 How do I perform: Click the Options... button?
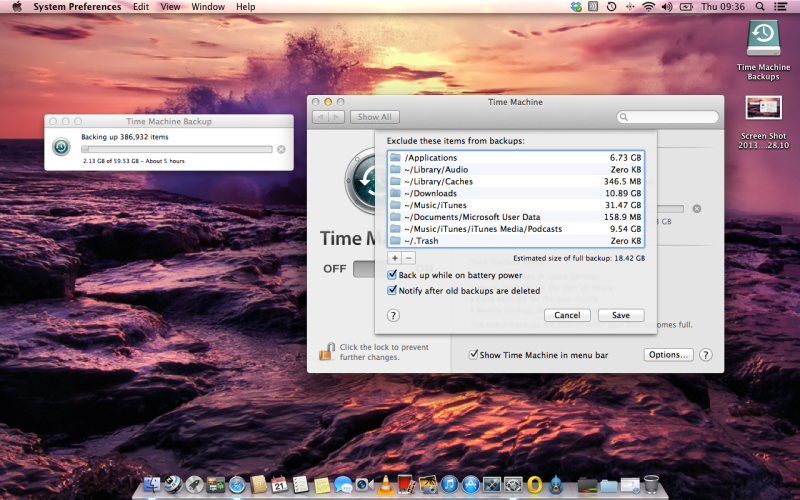tap(668, 355)
